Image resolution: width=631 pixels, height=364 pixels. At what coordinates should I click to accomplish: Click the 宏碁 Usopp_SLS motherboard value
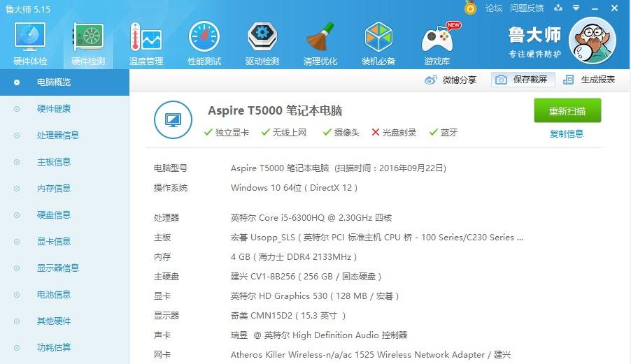377,238
